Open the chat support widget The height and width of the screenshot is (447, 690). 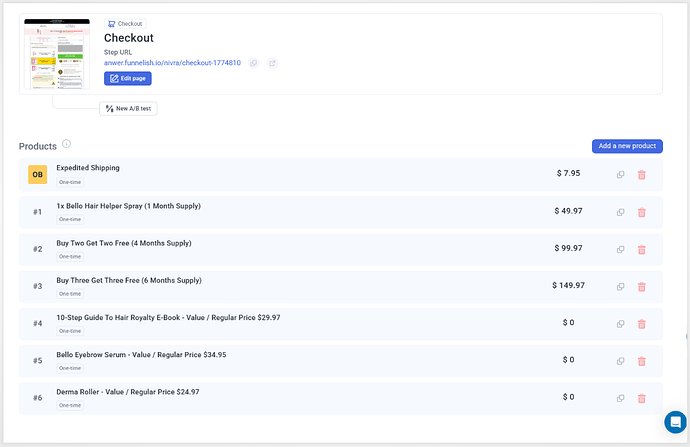[x=675, y=422]
